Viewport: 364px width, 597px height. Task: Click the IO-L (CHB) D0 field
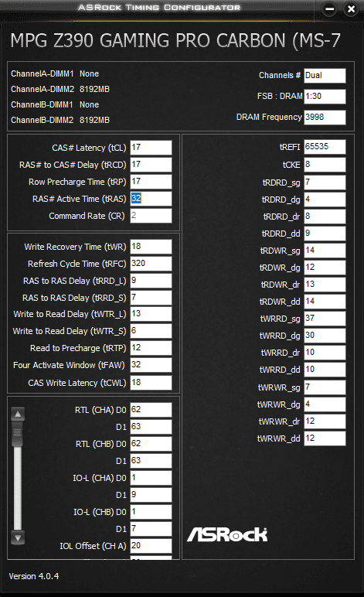(x=151, y=512)
